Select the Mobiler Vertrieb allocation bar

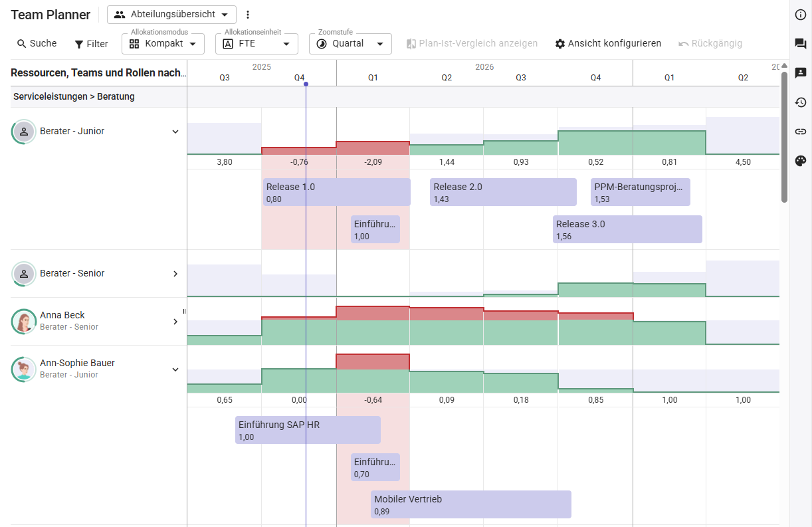pyautogui.click(x=470, y=504)
